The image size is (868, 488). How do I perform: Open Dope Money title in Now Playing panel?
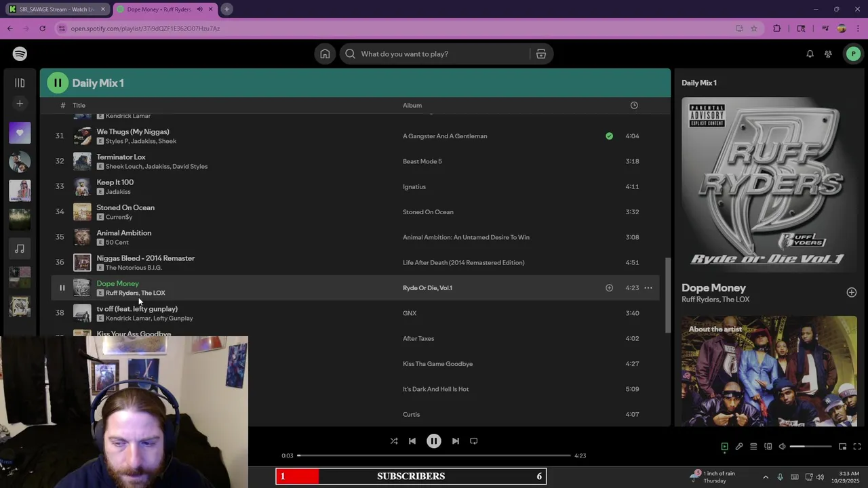pyautogui.click(x=713, y=288)
